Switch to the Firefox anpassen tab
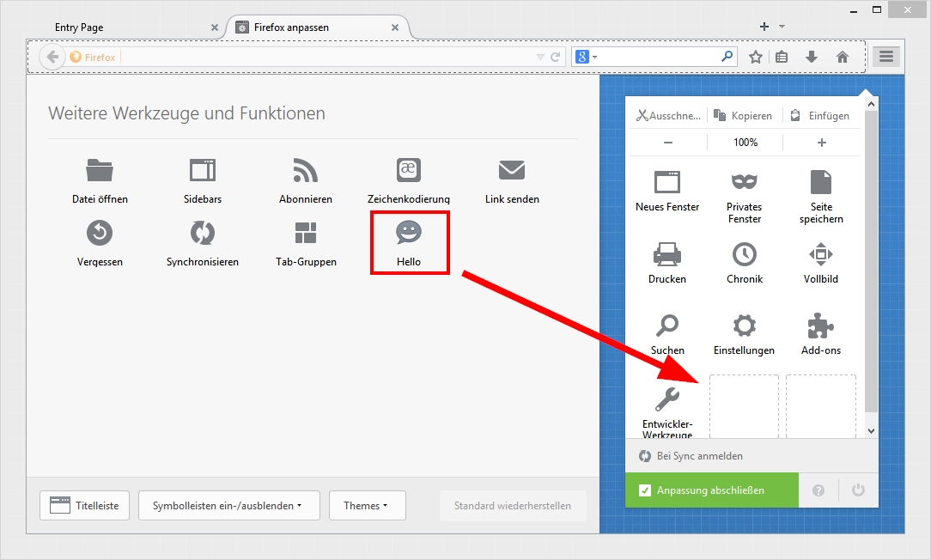Viewport: 931px width, 560px height. point(319,27)
